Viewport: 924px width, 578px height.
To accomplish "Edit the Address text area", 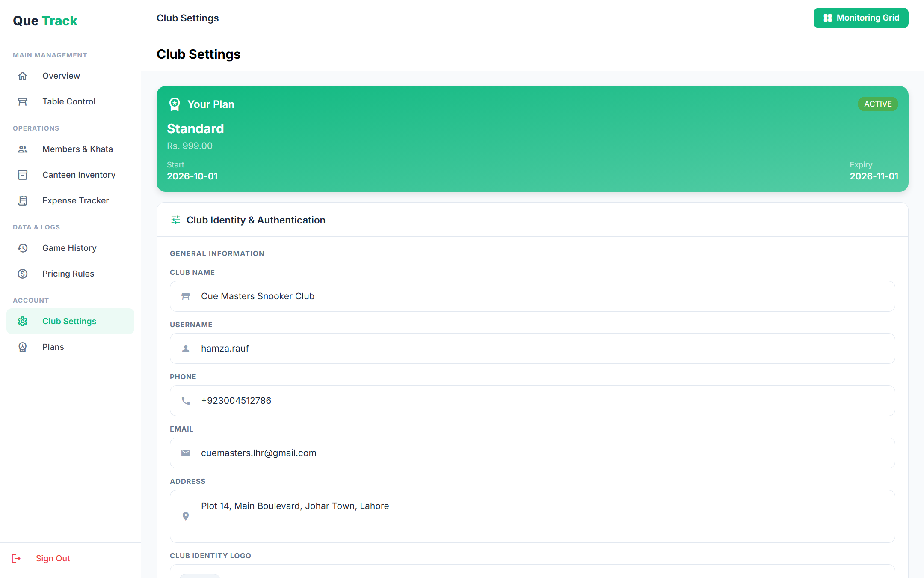I will pos(532,516).
